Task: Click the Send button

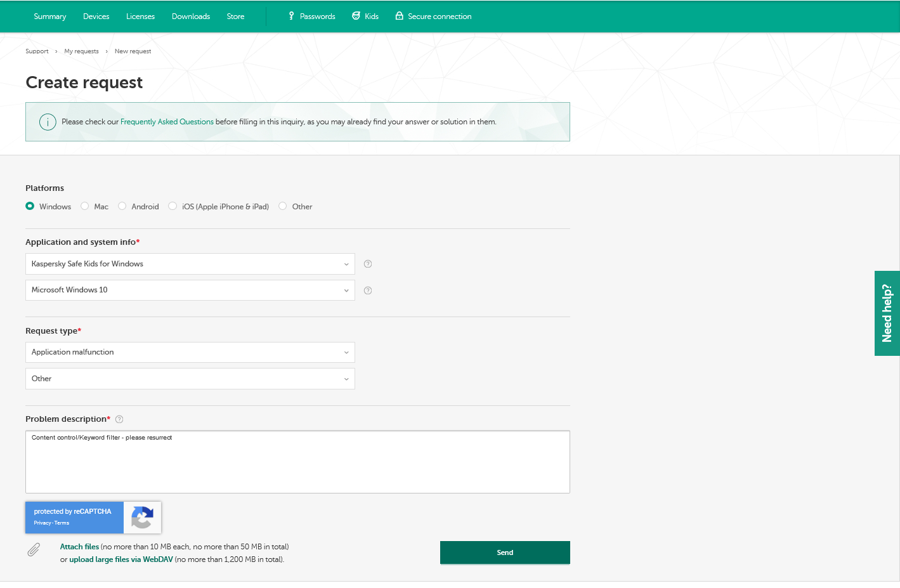Action: coord(505,552)
